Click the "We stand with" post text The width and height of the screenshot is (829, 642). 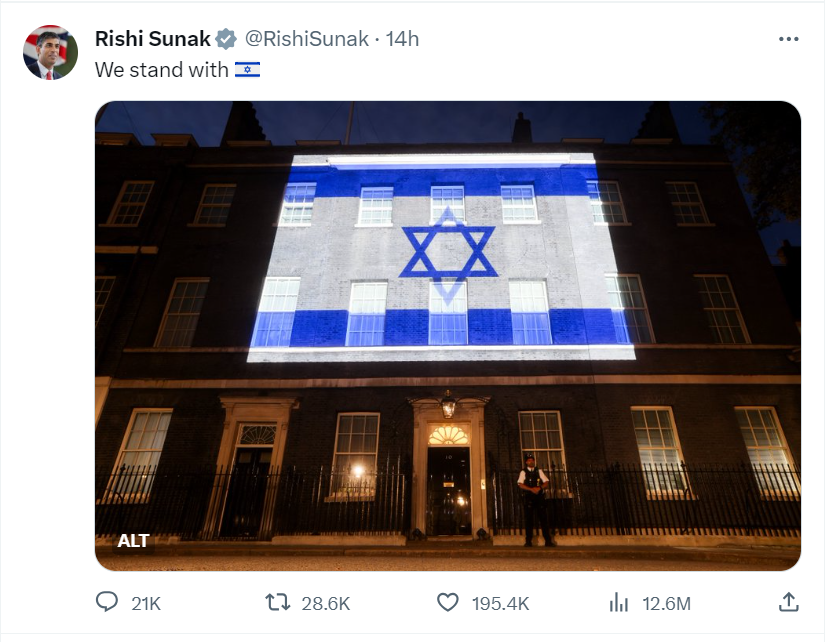tap(162, 70)
